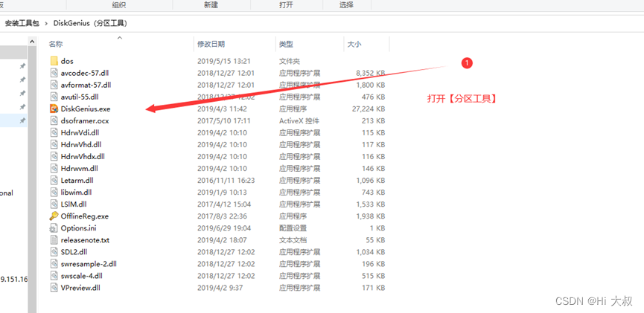Select the OfflineReg.exe key icon
644x313 pixels.
tap(54, 216)
